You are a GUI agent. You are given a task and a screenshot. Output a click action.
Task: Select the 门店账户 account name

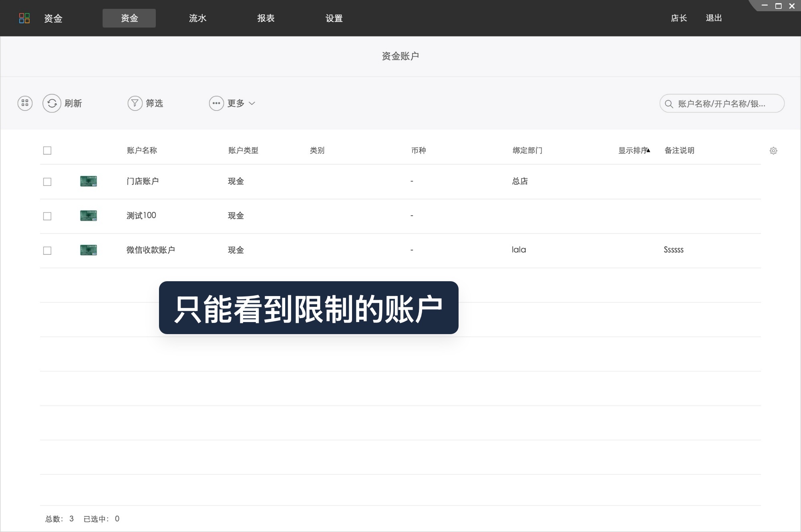[x=142, y=181]
